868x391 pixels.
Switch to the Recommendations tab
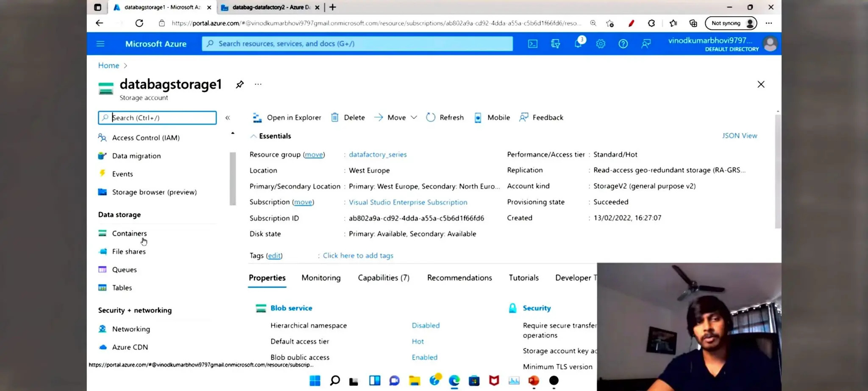click(x=459, y=278)
